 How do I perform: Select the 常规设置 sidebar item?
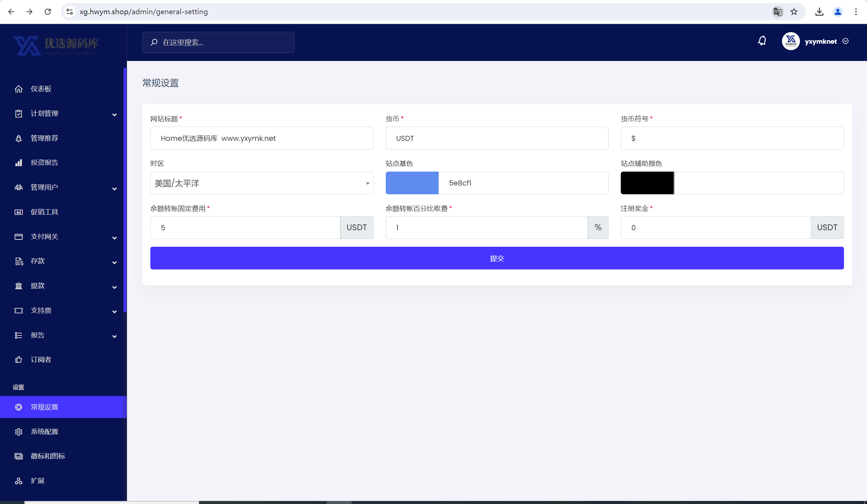(63, 407)
